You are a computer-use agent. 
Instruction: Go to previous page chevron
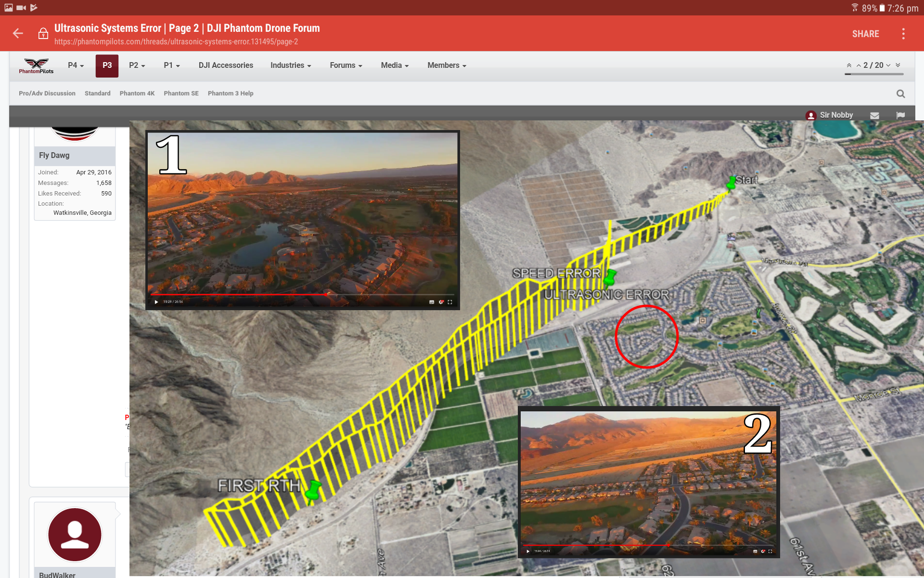pyautogui.click(x=859, y=66)
